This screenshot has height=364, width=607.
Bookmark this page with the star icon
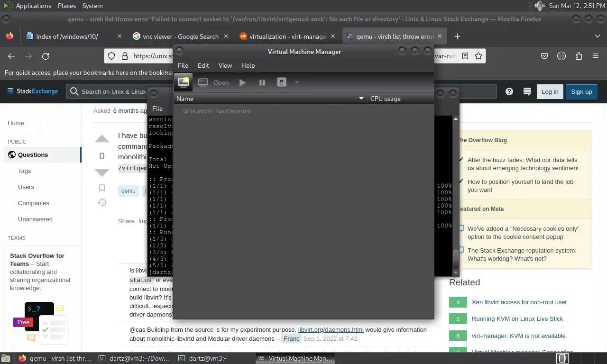tap(478, 56)
